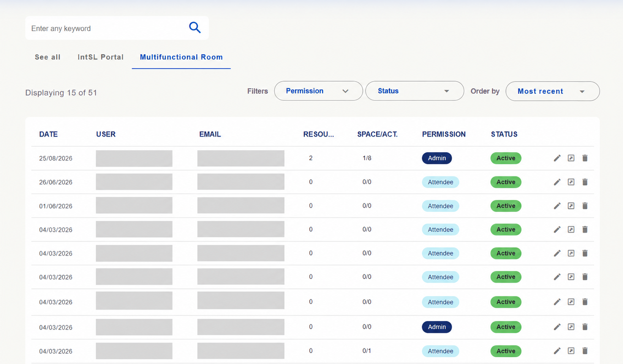Open details of the row with space 0/1
This screenshot has height=364, width=623.
click(571, 351)
